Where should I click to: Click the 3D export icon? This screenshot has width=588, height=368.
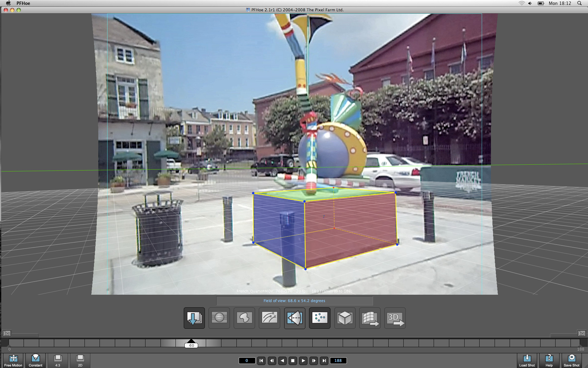click(395, 318)
